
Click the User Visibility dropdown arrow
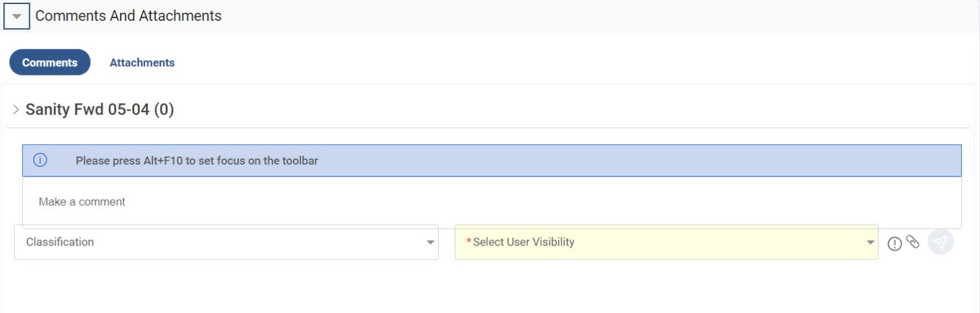870,243
